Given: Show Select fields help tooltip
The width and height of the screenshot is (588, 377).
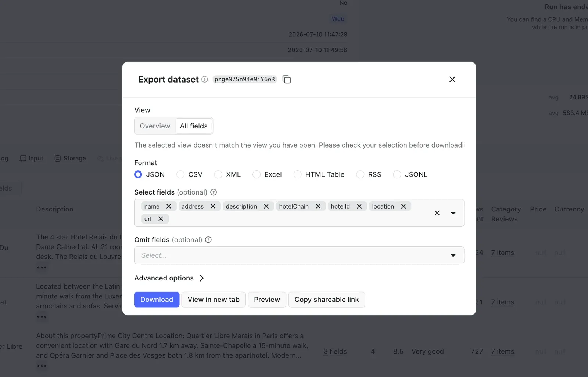Looking at the screenshot, I should click(x=214, y=192).
